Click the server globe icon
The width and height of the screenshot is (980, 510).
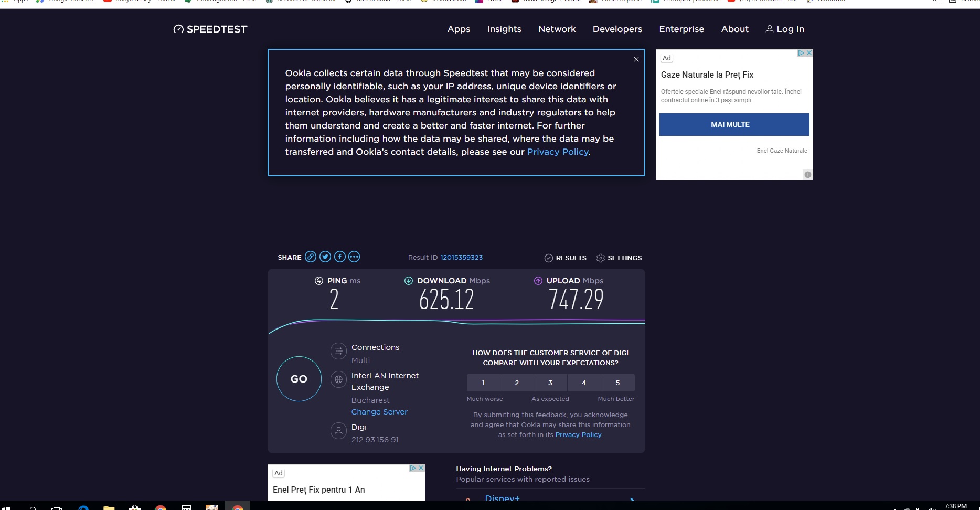[338, 379]
